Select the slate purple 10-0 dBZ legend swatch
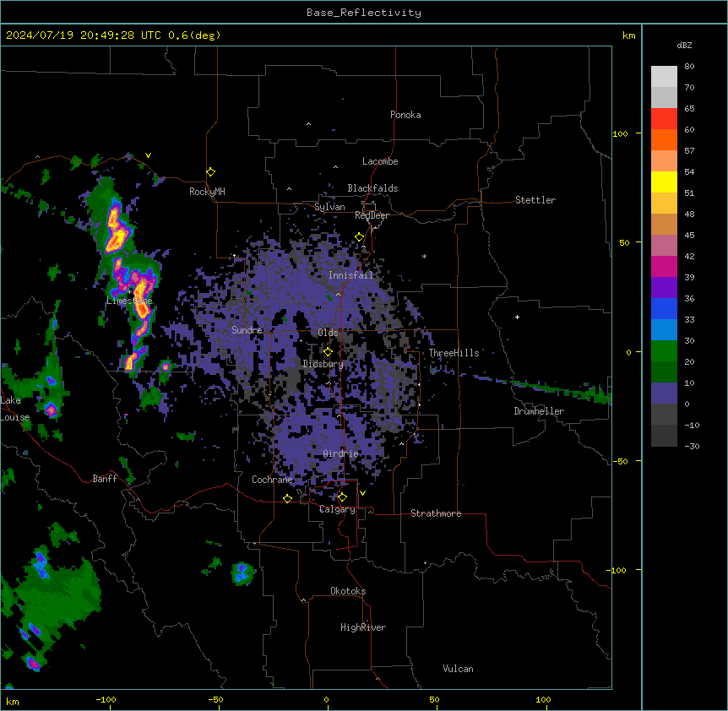This screenshot has width=728, height=711. (x=664, y=393)
